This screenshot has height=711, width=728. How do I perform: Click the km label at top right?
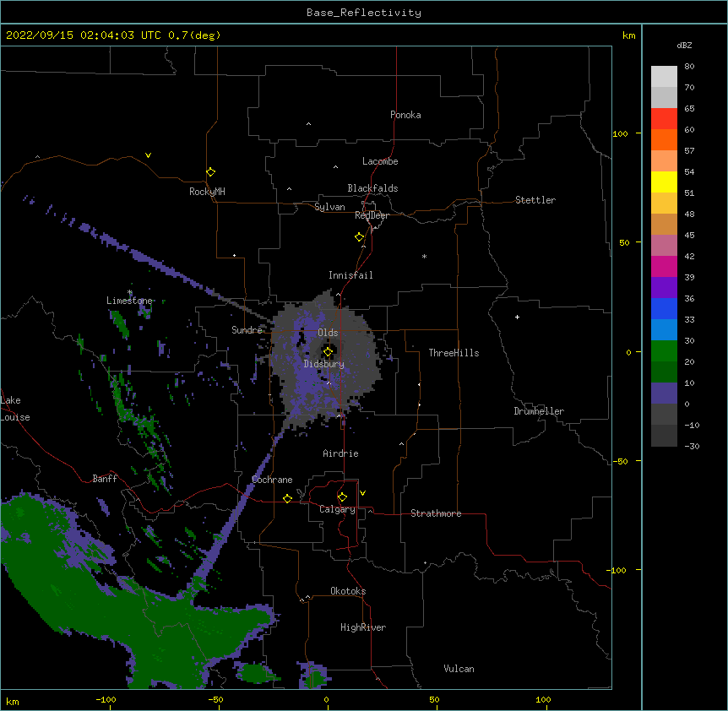click(629, 35)
